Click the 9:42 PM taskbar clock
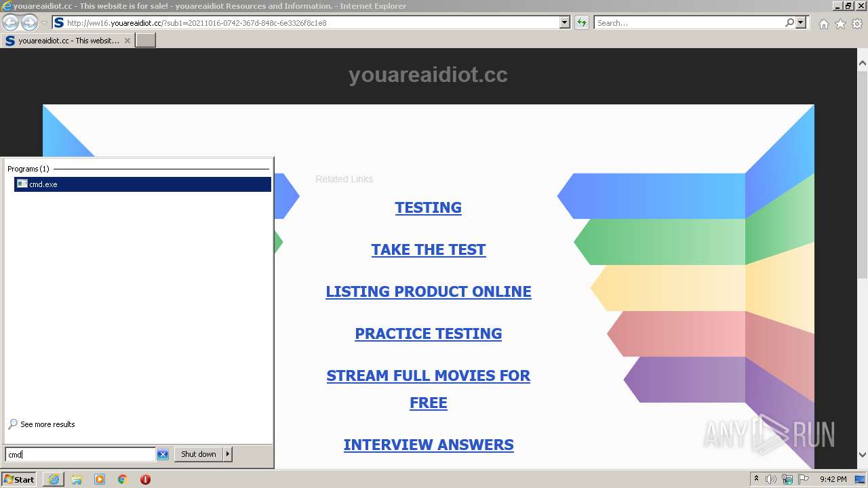Viewport: 868px width, 488px height. pos(833,479)
